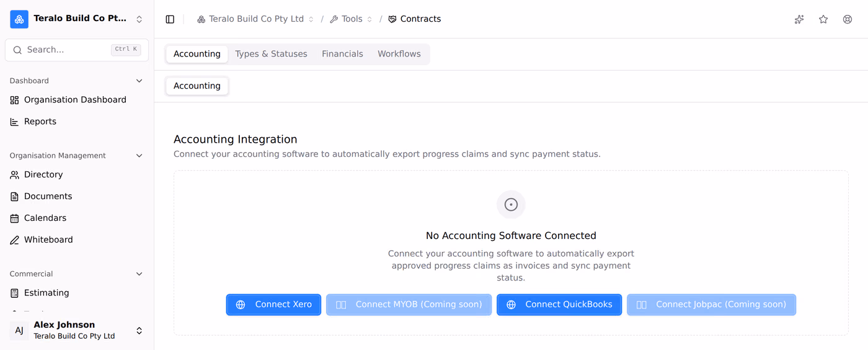Open the AI sparkles assistant icon
The width and height of the screenshot is (868, 350).
tap(799, 19)
